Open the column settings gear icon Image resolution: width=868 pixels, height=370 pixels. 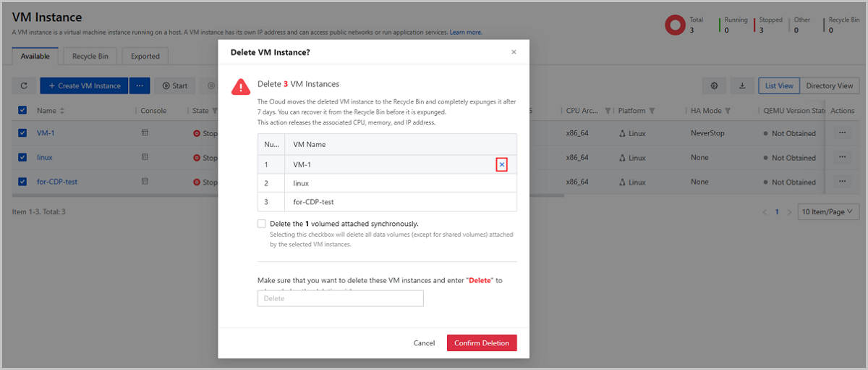click(714, 85)
